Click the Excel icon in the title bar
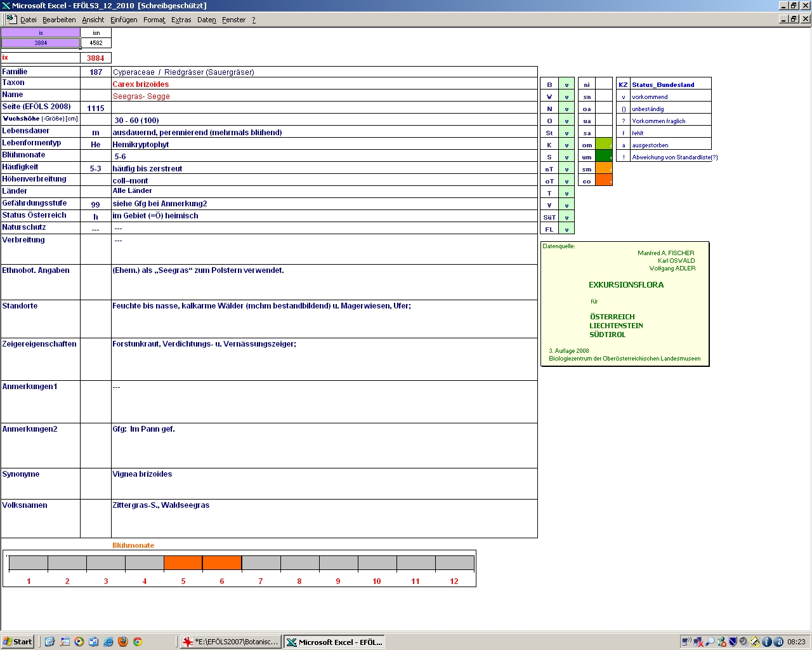 point(6,6)
